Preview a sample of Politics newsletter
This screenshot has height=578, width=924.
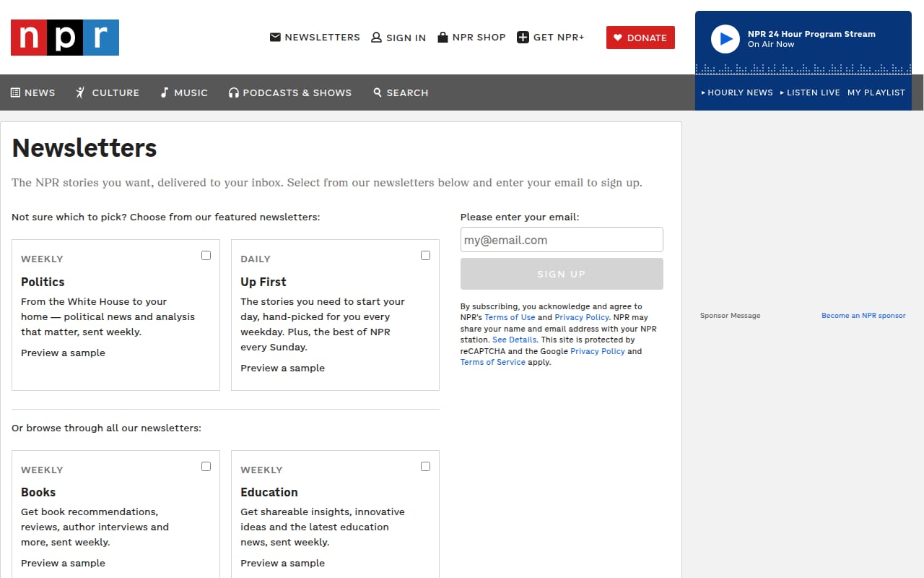pos(63,353)
